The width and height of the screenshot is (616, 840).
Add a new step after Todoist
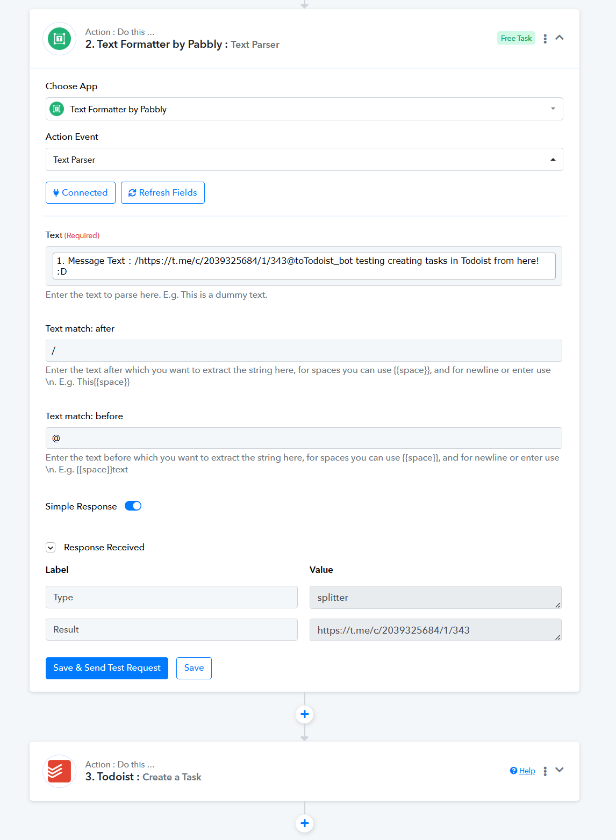(x=305, y=823)
